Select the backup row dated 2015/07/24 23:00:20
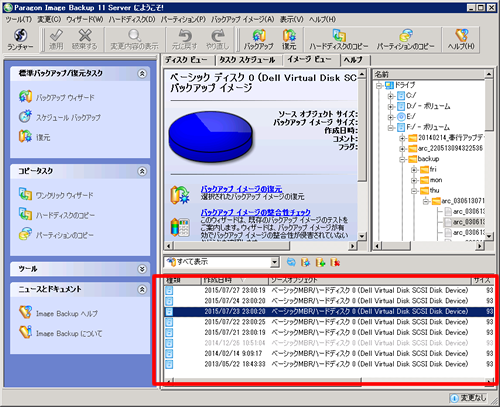The width and height of the screenshot is (500, 407). [328, 301]
